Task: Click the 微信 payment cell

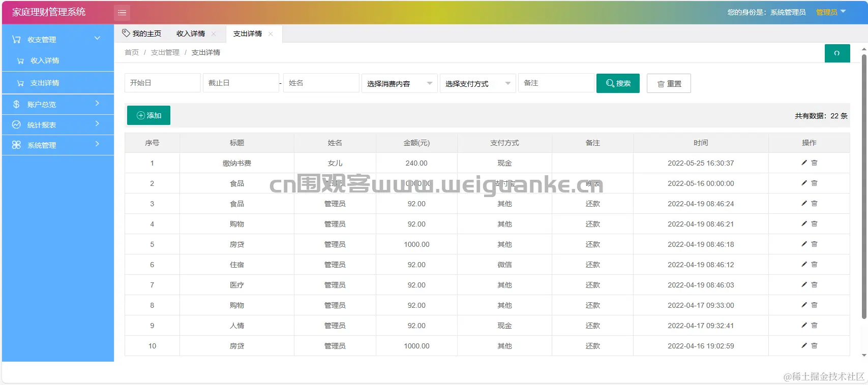Action: [504, 265]
